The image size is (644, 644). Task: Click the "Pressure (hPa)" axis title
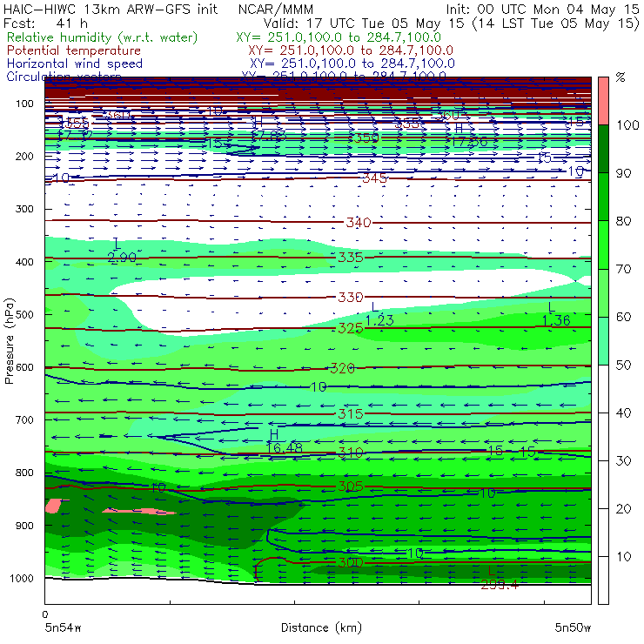pos(9,341)
